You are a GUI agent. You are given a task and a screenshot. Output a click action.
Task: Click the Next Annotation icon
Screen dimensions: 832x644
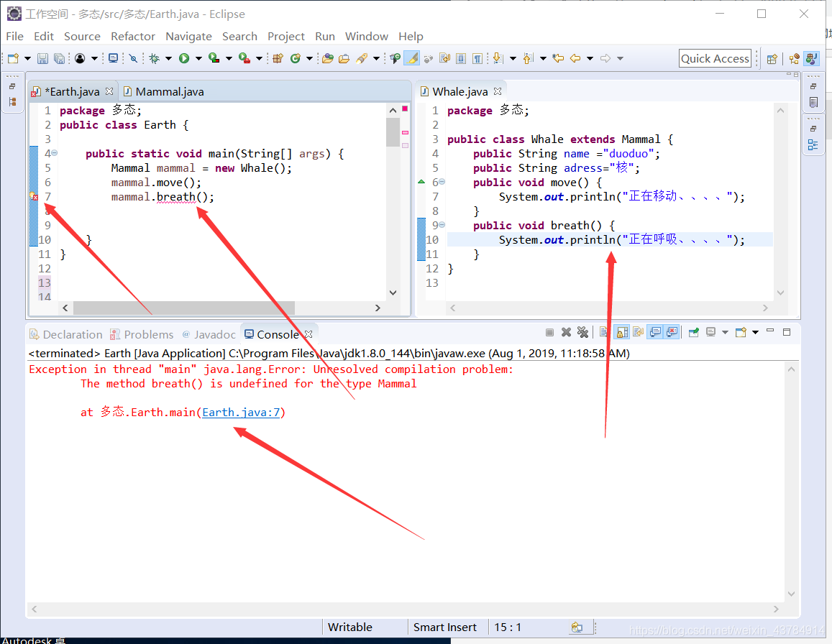pos(498,58)
